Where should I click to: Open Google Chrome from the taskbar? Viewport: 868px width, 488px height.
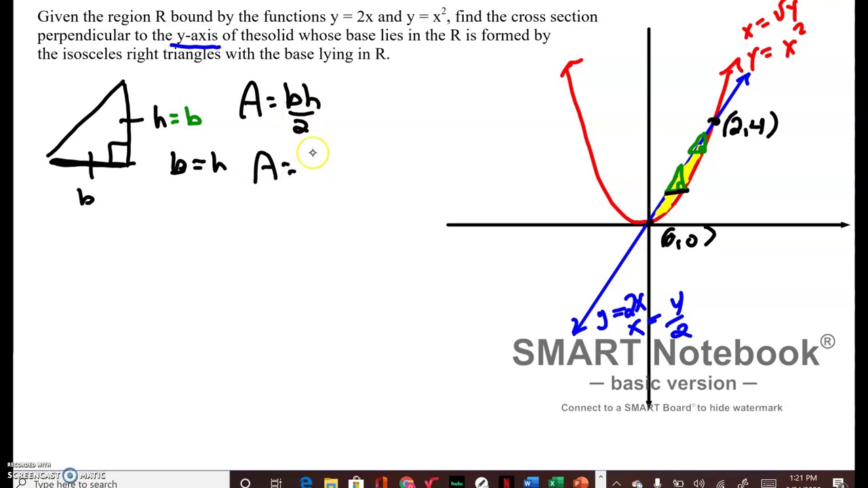tap(407, 483)
